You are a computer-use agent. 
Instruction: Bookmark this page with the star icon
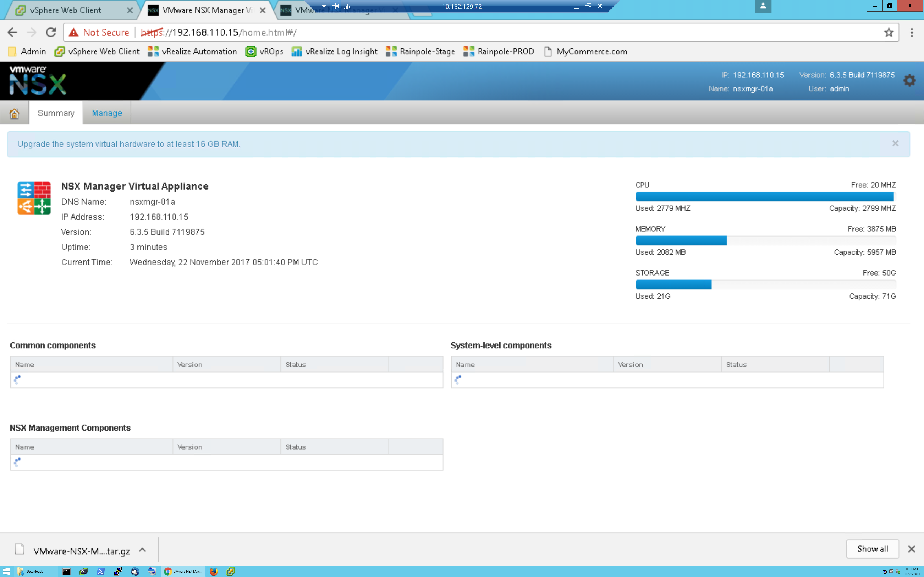889,32
